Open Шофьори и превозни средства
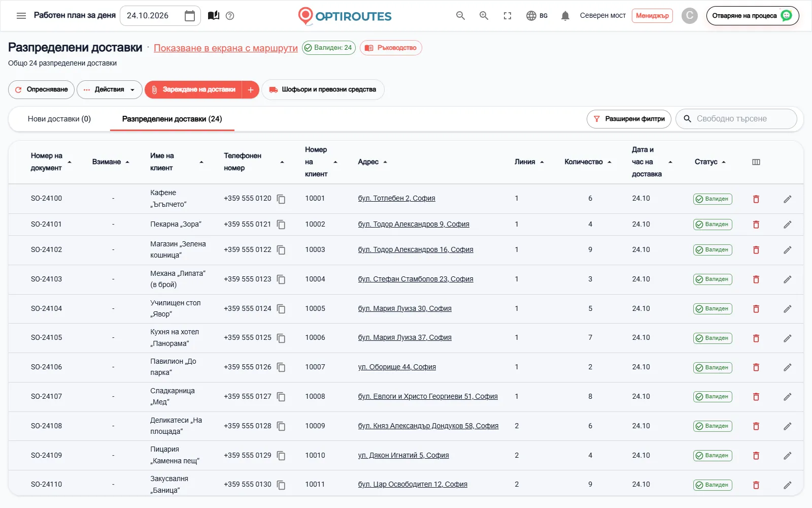This screenshot has width=812, height=508. pyautogui.click(x=323, y=89)
